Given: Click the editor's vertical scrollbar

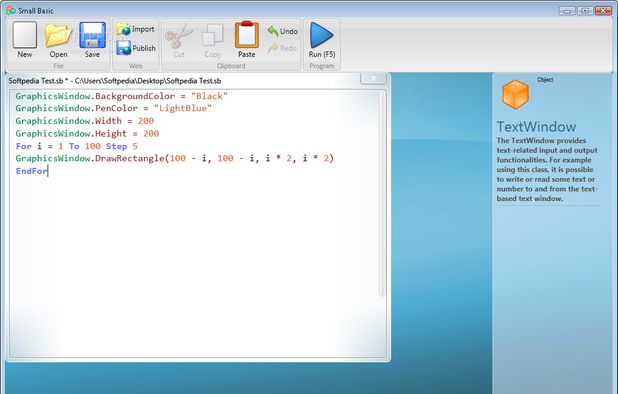Looking at the screenshot, I should 382,193.
